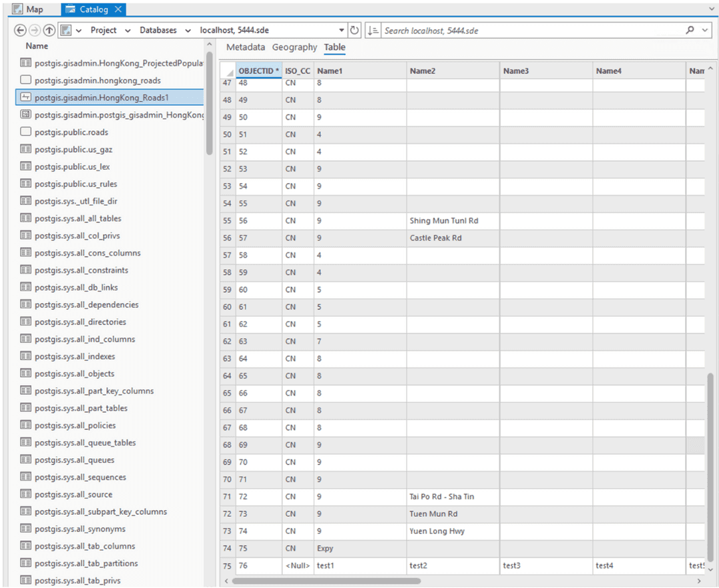Click the Back navigation arrow
Screen dimensions: 719x588
click(20, 30)
